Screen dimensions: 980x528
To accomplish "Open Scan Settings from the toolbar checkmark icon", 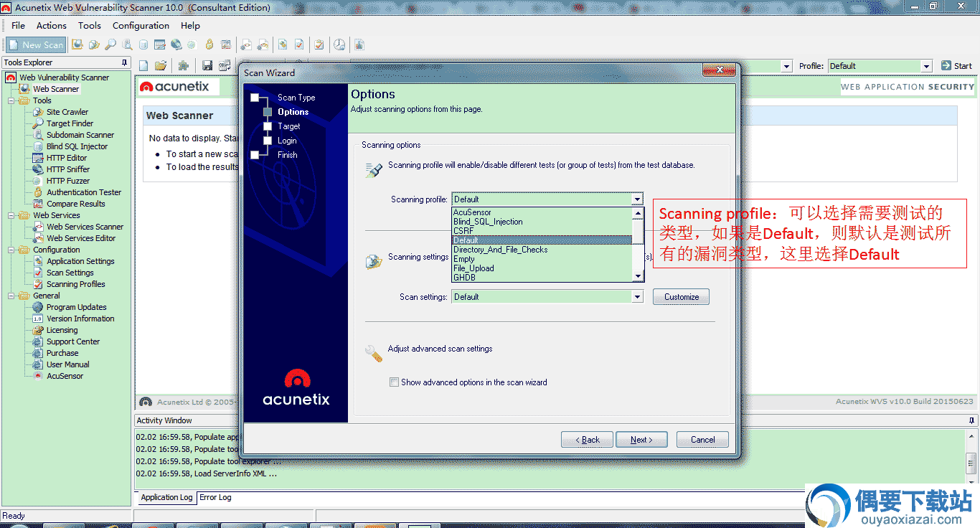I will (x=299, y=44).
